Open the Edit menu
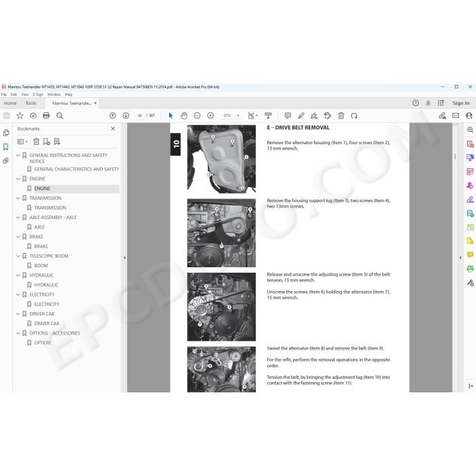 pos(14,95)
